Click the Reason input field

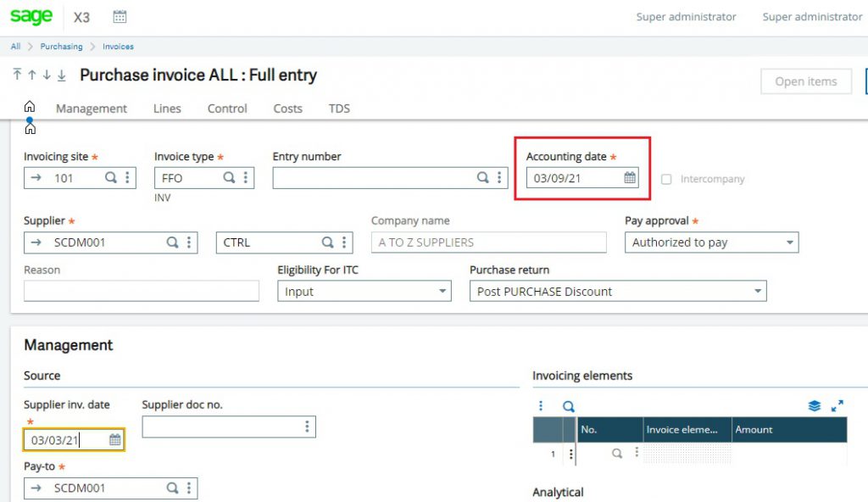(x=141, y=292)
